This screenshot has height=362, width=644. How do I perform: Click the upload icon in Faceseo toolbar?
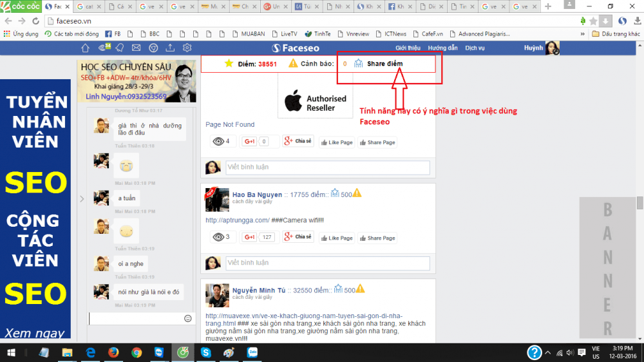point(170,48)
